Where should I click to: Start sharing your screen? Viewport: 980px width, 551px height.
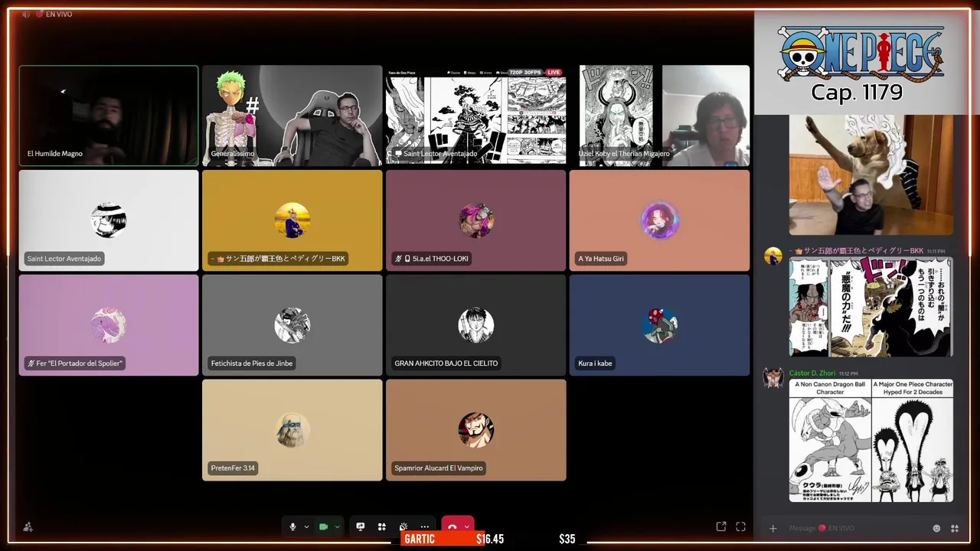coord(361,527)
